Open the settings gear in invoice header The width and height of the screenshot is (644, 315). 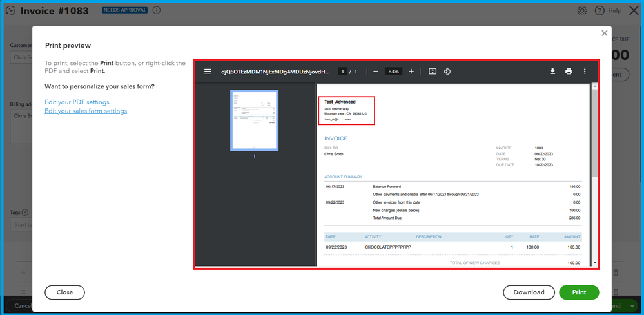[x=582, y=11]
